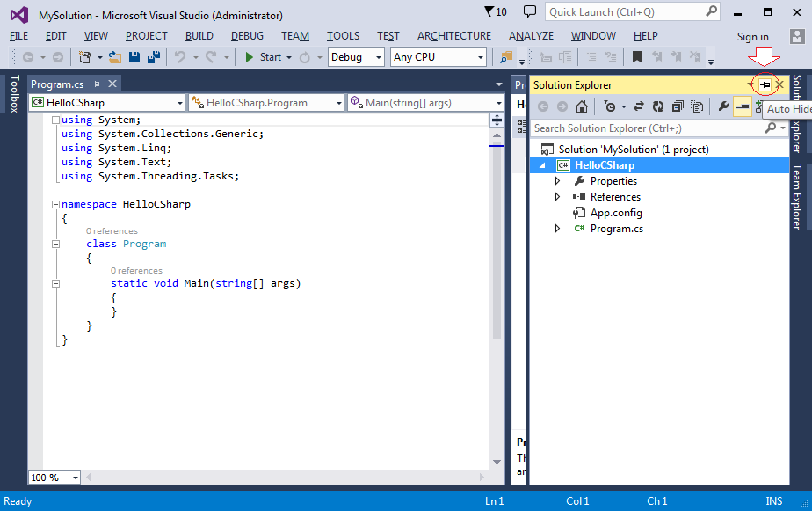Click the Solution Explorer Home icon
The height and width of the screenshot is (511, 812).
click(x=582, y=106)
